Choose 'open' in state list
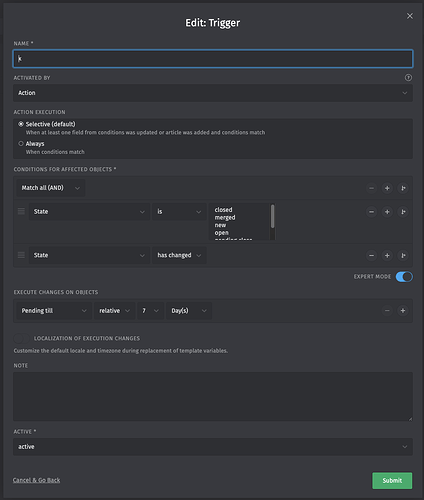Screen dimensions: 424x500 click(x=221, y=233)
